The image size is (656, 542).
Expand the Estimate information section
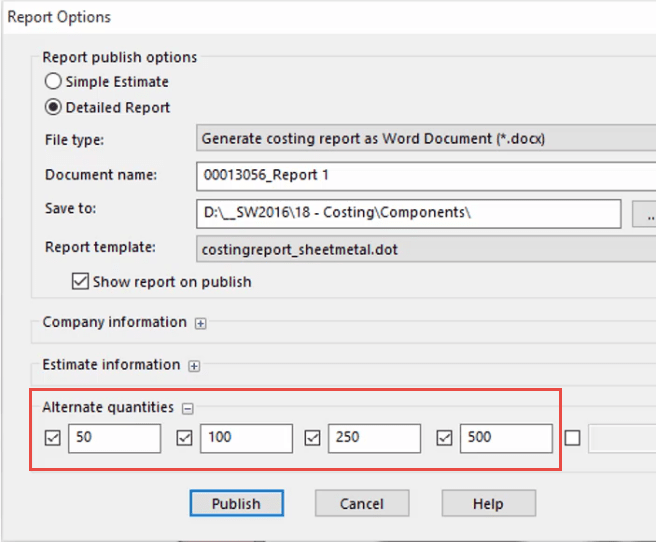click(x=194, y=366)
